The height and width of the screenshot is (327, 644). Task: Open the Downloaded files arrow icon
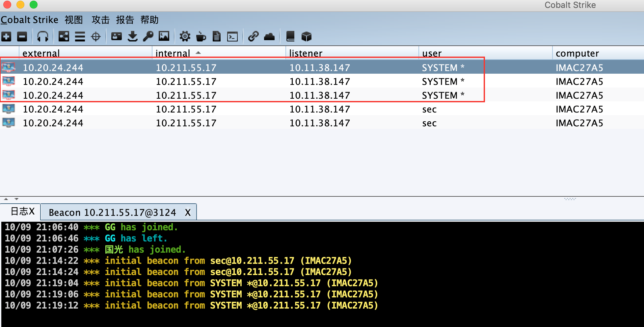133,37
